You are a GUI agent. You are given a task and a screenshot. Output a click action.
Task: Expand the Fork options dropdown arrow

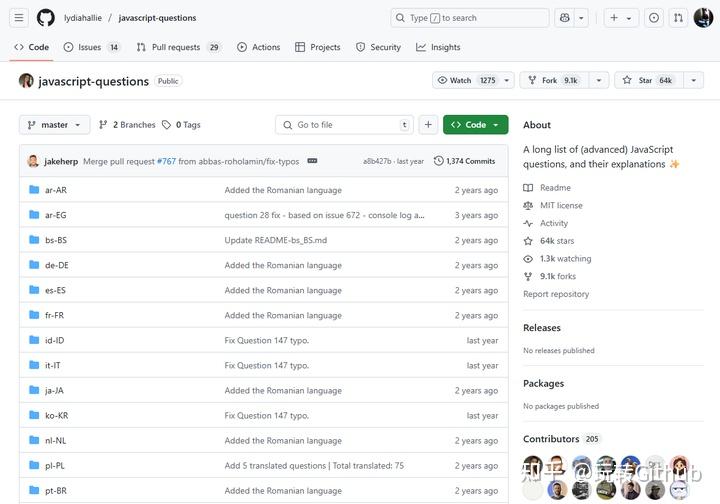point(599,80)
